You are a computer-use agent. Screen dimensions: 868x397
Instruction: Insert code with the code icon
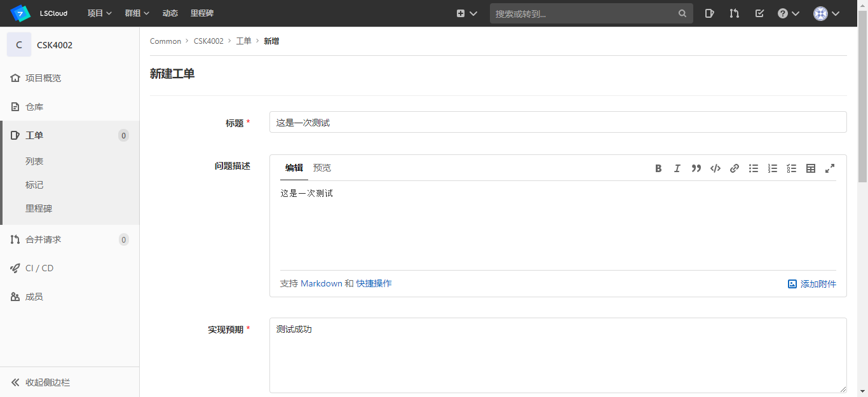(715, 168)
